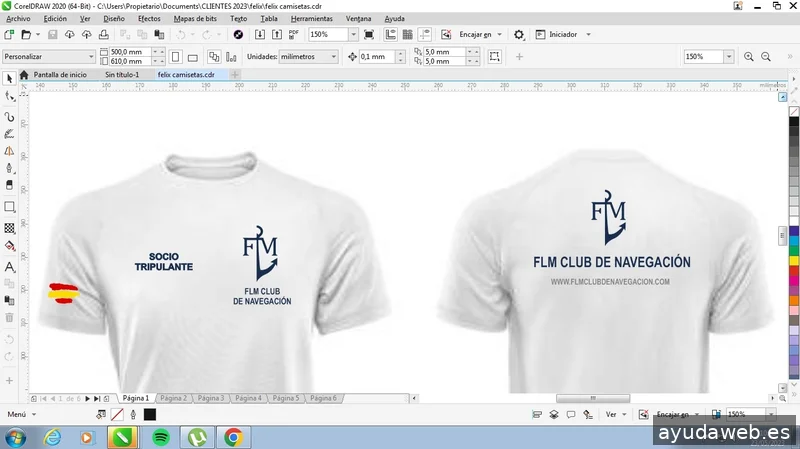800x449 pixels.
Task: Click the Open folder icon
Action: 26,35
